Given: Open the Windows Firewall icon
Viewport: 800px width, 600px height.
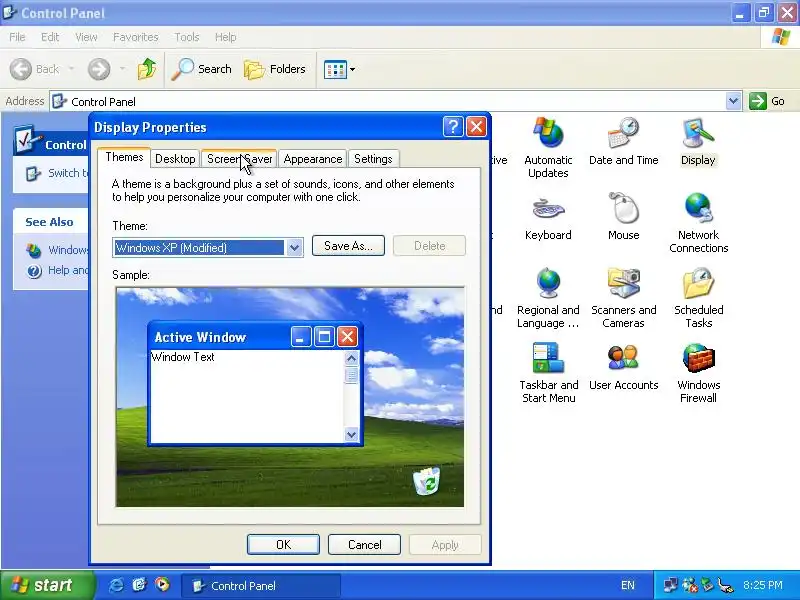Looking at the screenshot, I should (x=698, y=373).
